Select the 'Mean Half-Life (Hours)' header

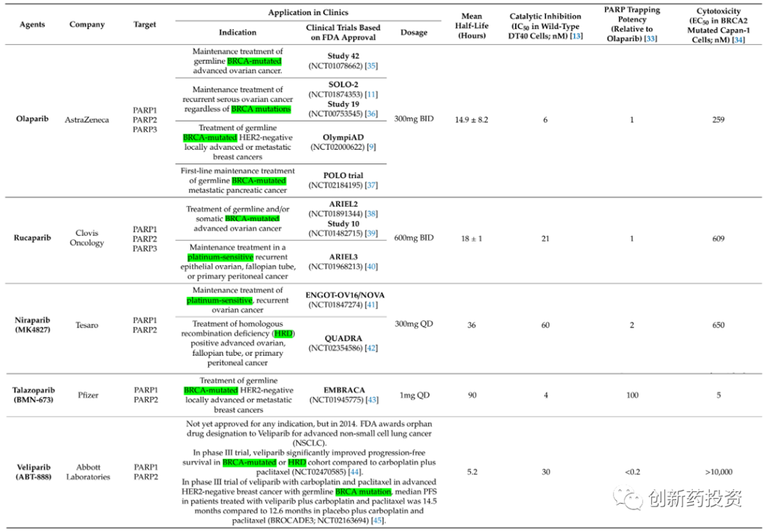[x=472, y=26]
